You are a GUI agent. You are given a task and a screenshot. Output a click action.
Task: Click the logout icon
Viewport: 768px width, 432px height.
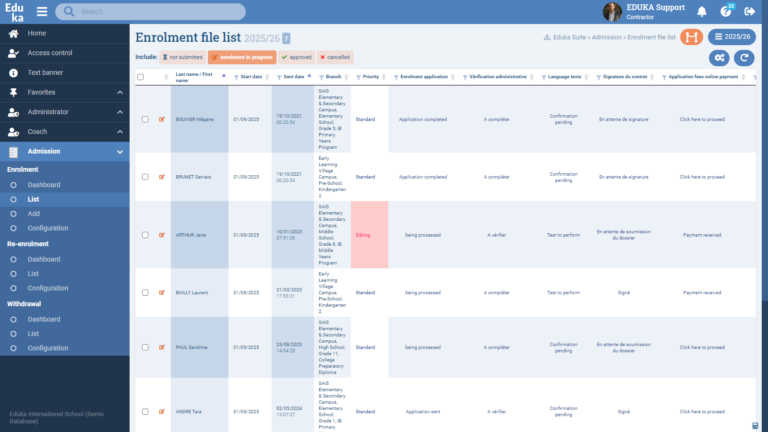pos(751,12)
